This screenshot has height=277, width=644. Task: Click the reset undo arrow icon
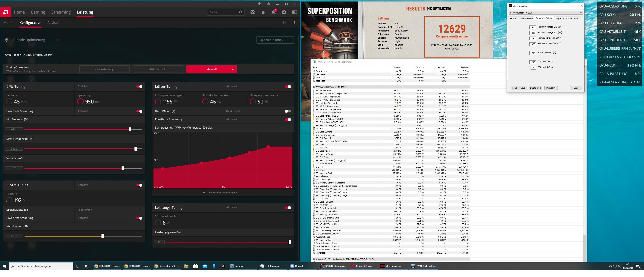coord(284,22)
